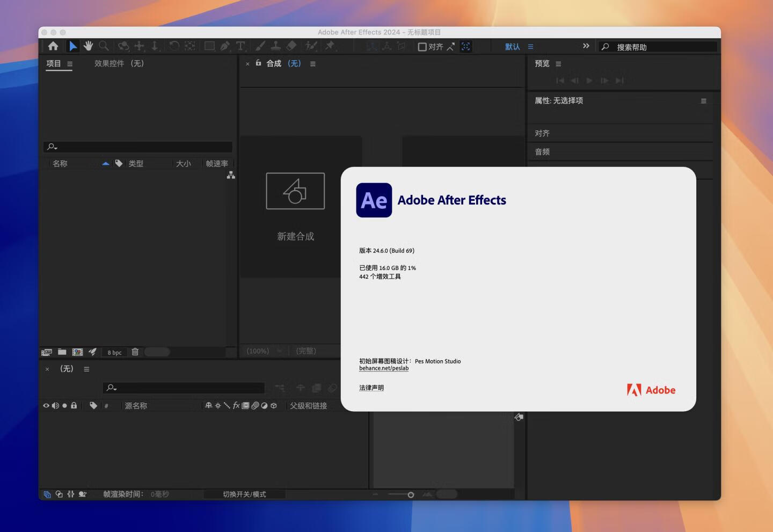The height and width of the screenshot is (532, 773).
Task: Select the Clone Stamp tool
Action: click(x=275, y=46)
